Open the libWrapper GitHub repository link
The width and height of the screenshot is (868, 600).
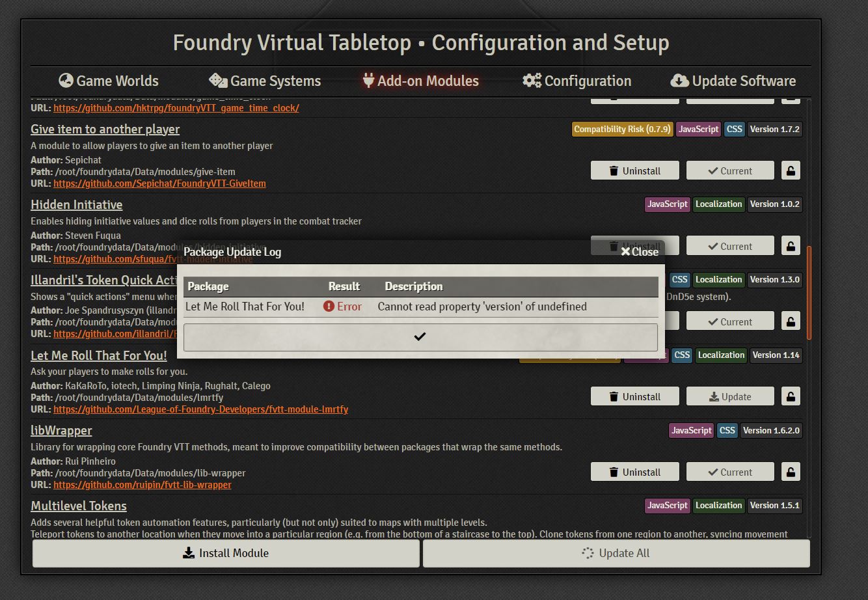click(x=142, y=484)
